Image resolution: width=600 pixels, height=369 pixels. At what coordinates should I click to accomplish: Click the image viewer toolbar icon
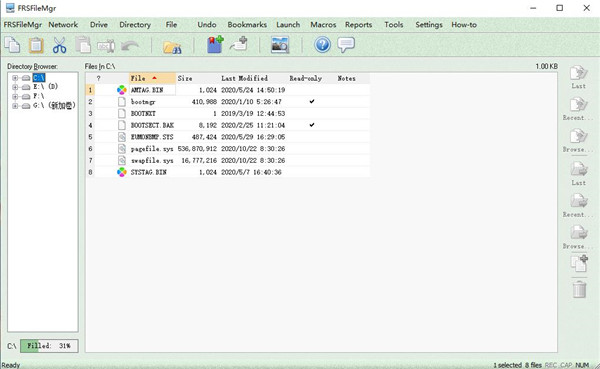tap(280, 45)
